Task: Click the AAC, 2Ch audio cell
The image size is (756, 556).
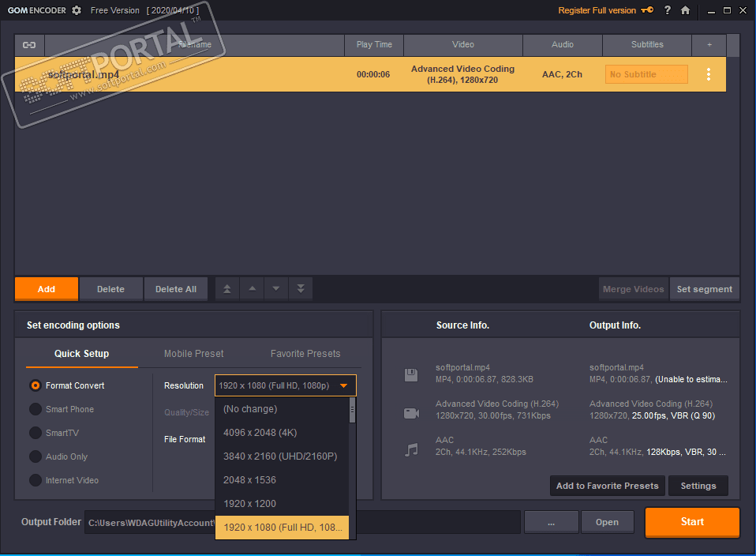Action: pyautogui.click(x=562, y=74)
